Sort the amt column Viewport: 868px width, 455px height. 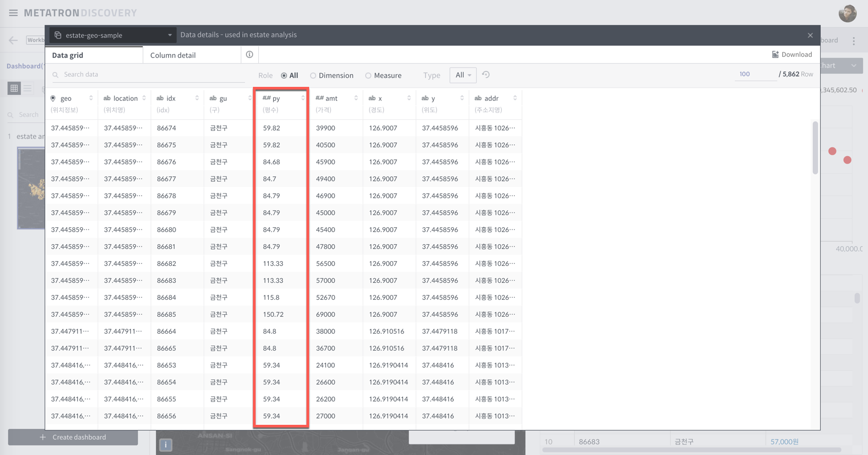point(356,98)
